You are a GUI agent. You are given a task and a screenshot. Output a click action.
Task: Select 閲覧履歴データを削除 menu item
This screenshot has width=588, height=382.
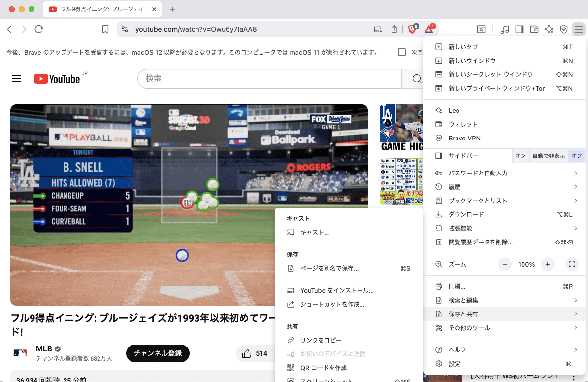coord(505,242)
